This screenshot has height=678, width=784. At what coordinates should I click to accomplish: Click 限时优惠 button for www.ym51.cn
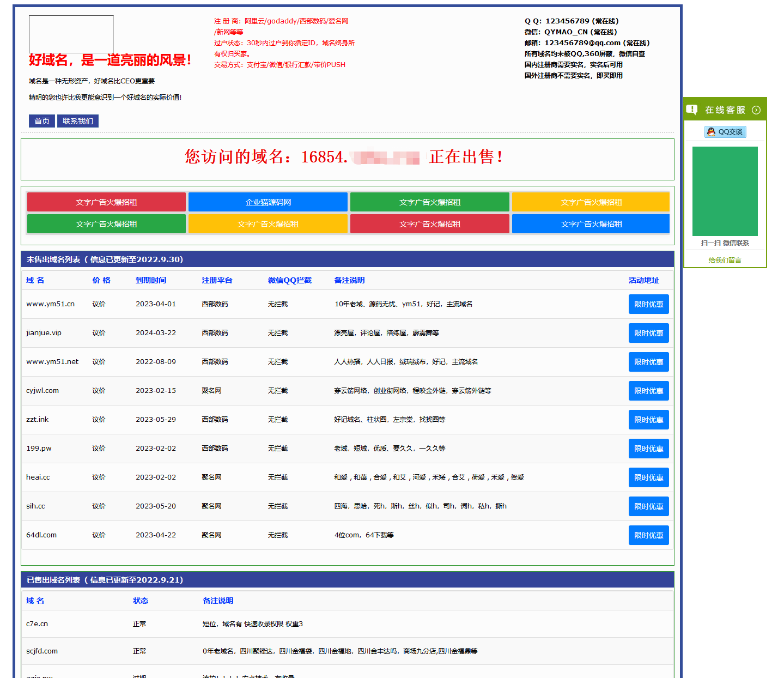tap(648, 304)
